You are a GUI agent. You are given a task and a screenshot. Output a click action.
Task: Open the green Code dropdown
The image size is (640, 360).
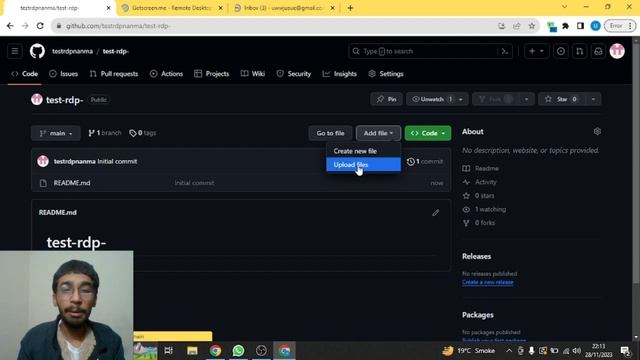pos(428,133)
